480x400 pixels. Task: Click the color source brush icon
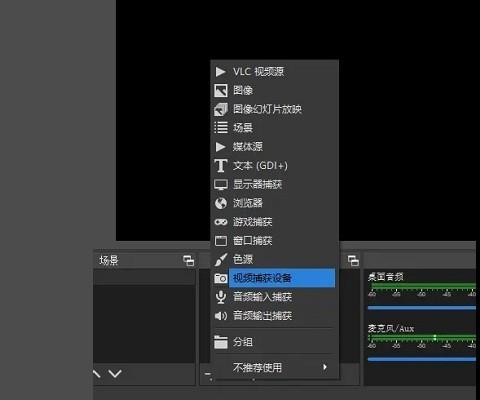(x=221, y=260)
